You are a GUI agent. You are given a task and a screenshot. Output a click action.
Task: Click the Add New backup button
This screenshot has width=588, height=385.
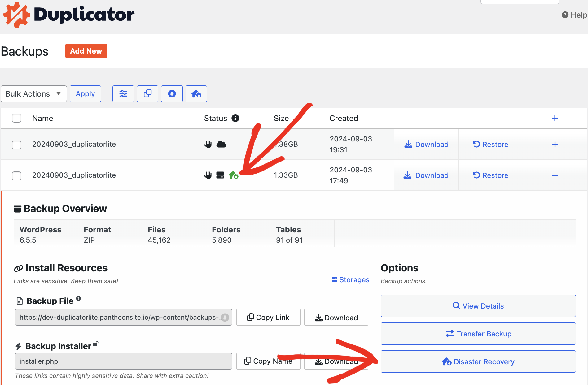(86, 51)
